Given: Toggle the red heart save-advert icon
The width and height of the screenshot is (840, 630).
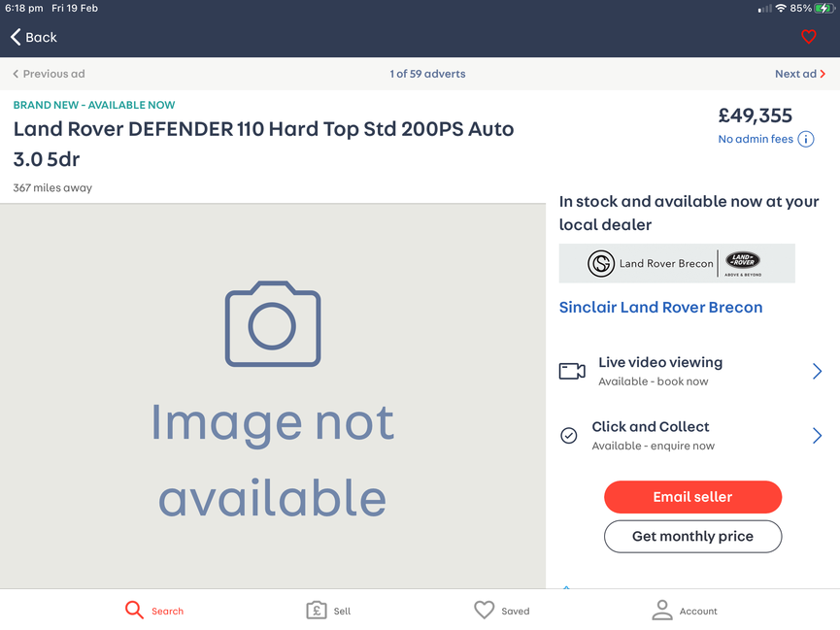Looking at the screenshot, I should 808,37.
